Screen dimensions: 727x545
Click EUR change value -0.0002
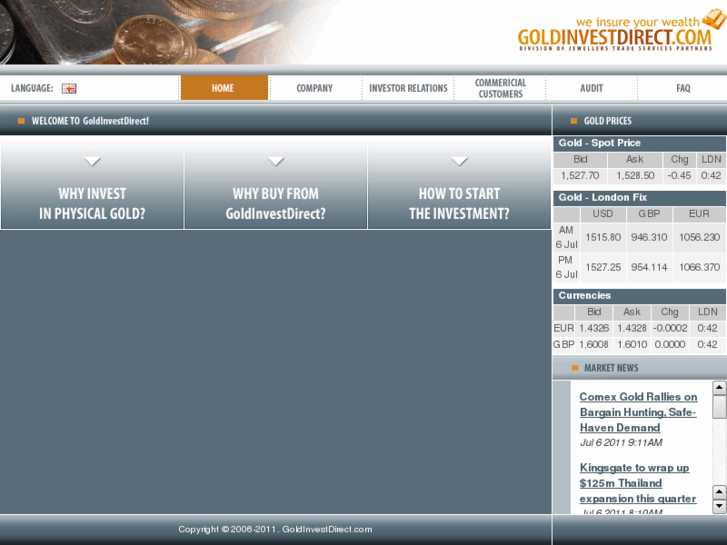pos(670,328)
